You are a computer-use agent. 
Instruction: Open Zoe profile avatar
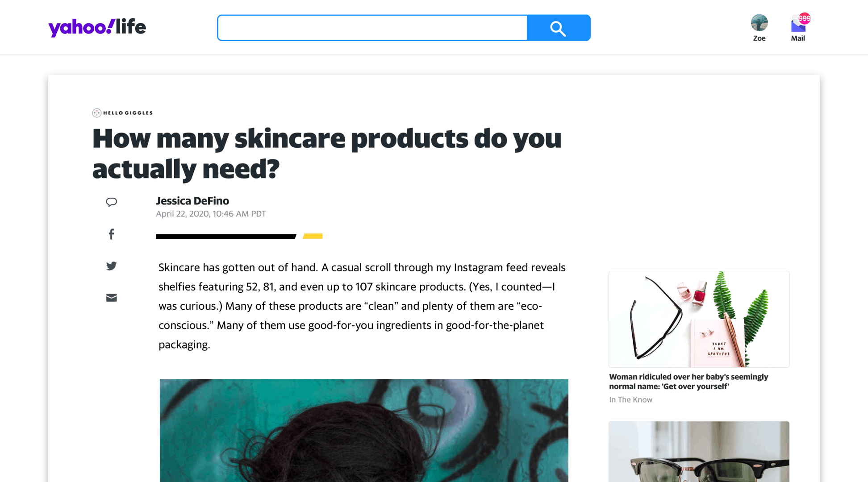[759, 23]
